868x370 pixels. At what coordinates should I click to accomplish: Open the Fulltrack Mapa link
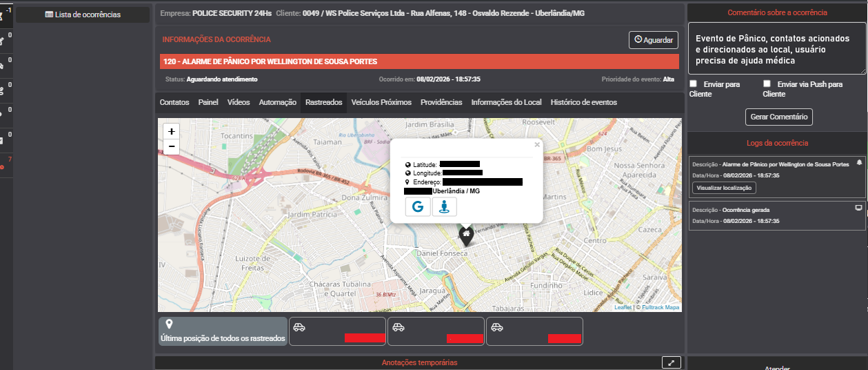pos(660,307)
